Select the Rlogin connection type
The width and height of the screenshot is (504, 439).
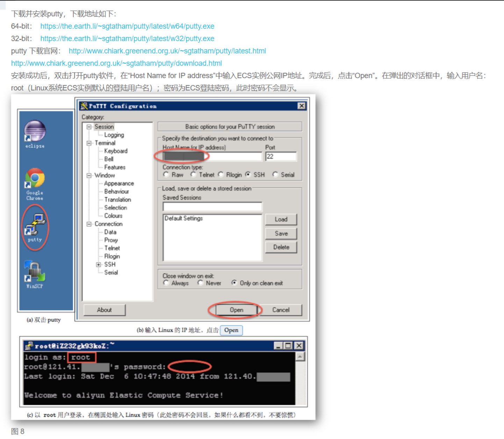(x=221, y=174)
